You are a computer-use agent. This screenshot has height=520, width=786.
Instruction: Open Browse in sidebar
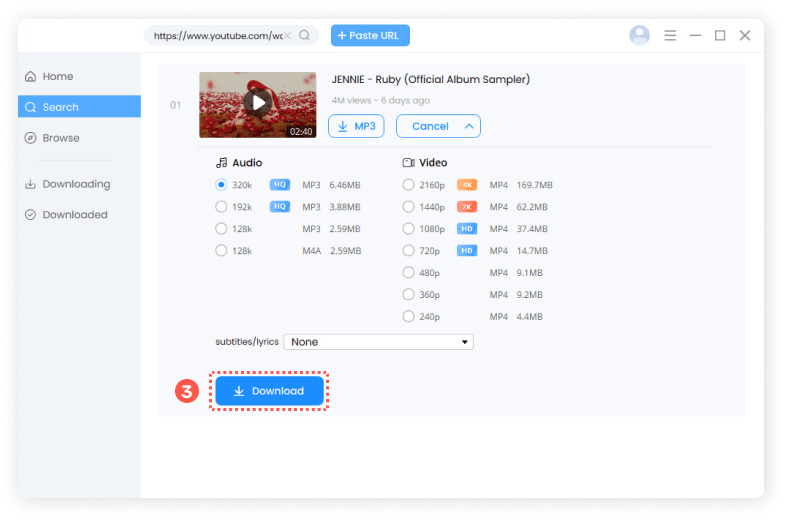(79, 138)
